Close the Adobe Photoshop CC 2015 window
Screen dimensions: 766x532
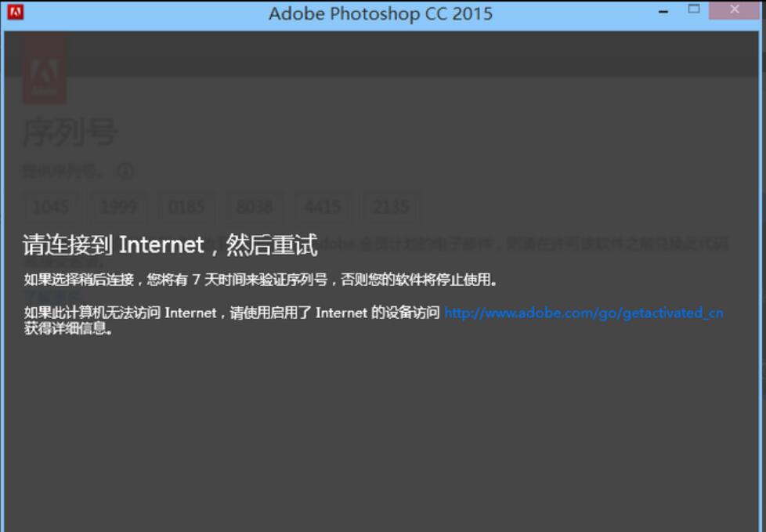click(x=734, y=9)
